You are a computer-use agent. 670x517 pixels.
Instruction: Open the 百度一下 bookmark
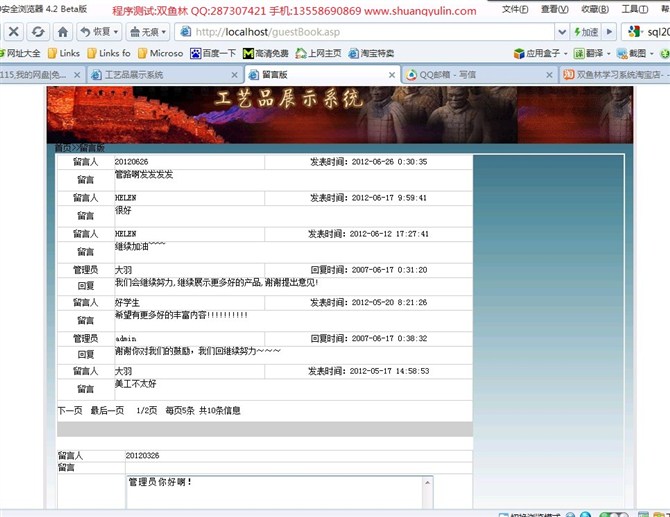tap(213, 53)
